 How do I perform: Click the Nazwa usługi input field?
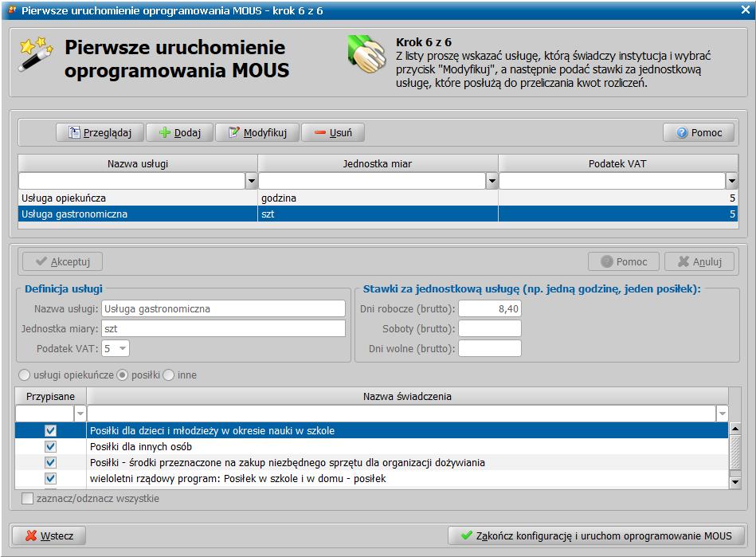coord(223,308)
